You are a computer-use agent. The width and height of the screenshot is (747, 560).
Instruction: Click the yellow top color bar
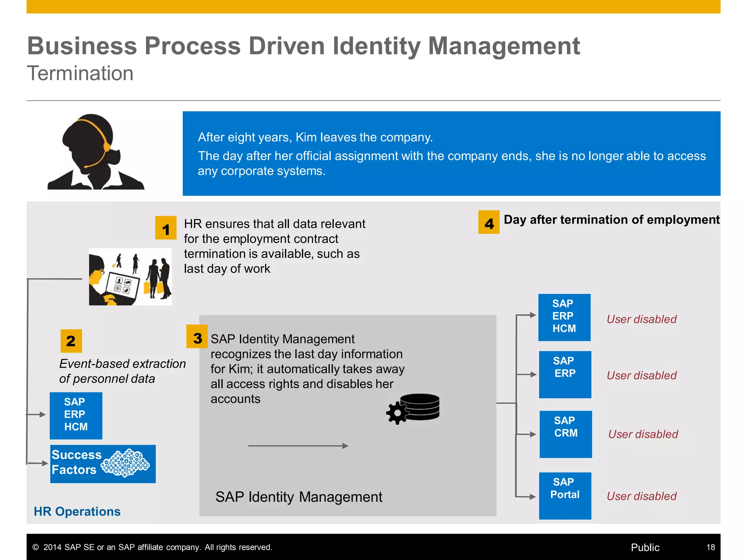click(x=373, y=7)
